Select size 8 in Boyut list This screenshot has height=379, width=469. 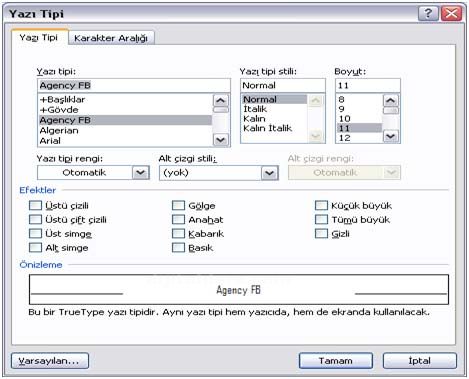(359, 99)
